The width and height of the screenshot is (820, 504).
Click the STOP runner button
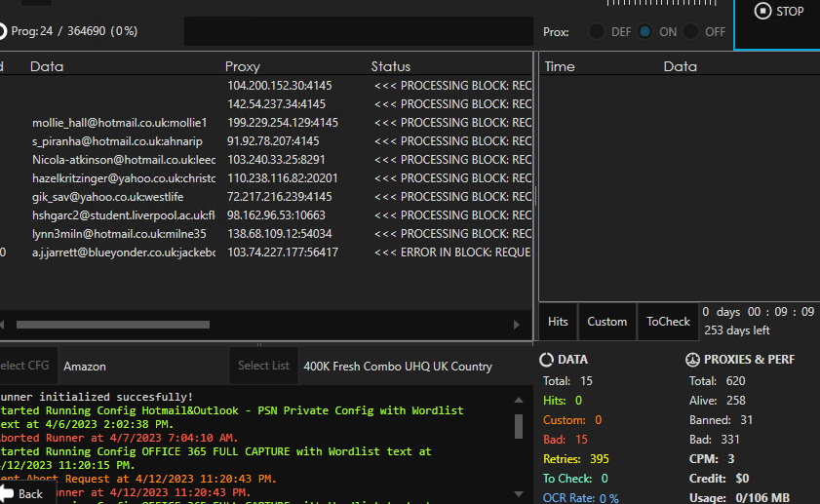coord(778,13)
